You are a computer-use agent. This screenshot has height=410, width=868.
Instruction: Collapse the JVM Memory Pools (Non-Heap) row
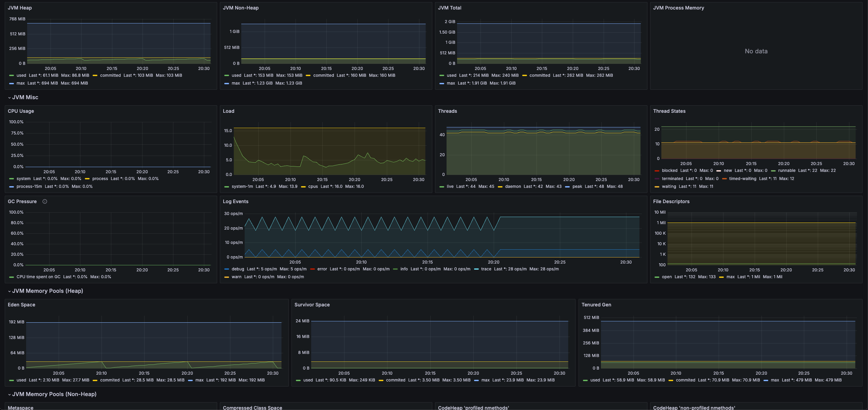pyautogui.click(x=54, y=394)
